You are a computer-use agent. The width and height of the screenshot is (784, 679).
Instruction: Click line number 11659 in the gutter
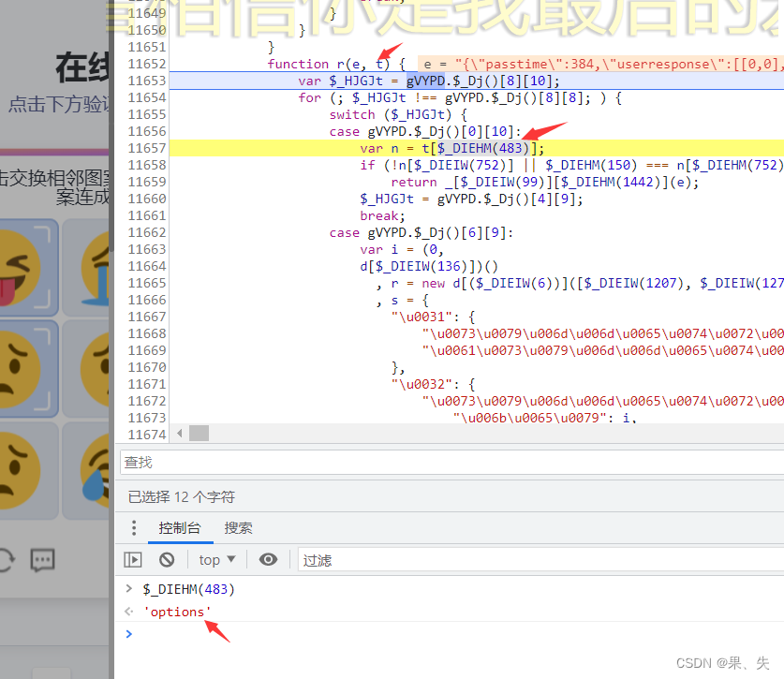pos(146,182)
